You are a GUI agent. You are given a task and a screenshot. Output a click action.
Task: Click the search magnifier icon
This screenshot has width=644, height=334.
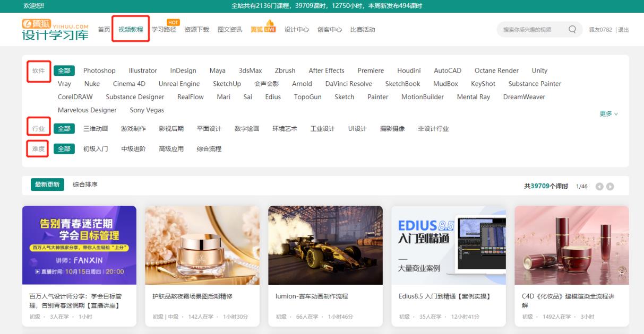[x=572, y=30]
